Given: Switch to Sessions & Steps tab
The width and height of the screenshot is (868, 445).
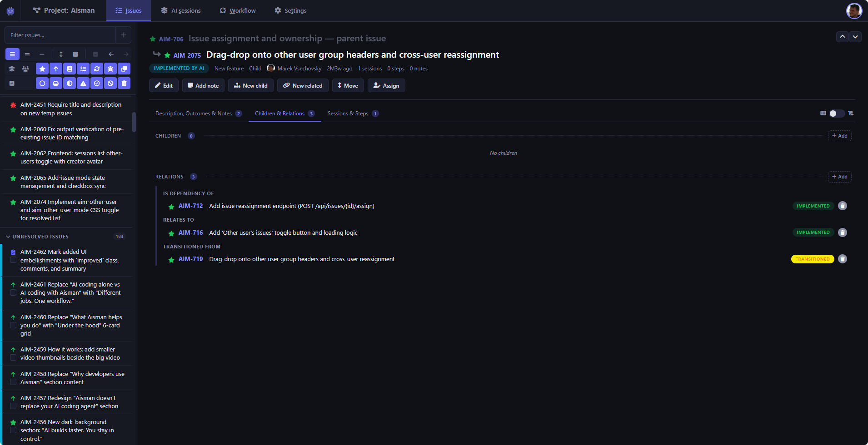Looking at the screenshot, I should pyautogui.click(x=353, y=114).
